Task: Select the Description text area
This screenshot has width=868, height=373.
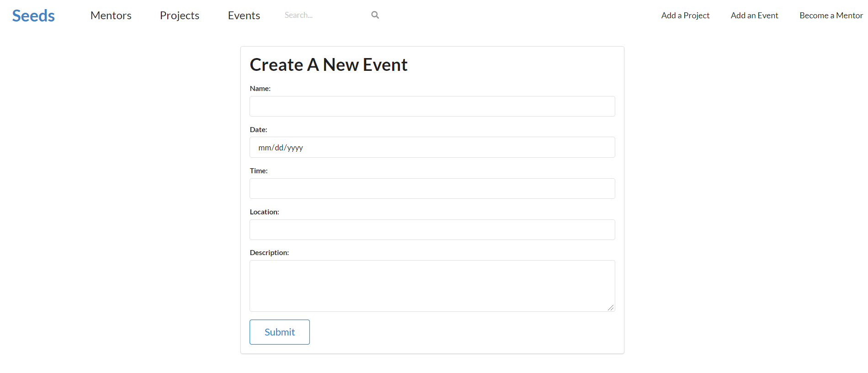Action: 432,286
